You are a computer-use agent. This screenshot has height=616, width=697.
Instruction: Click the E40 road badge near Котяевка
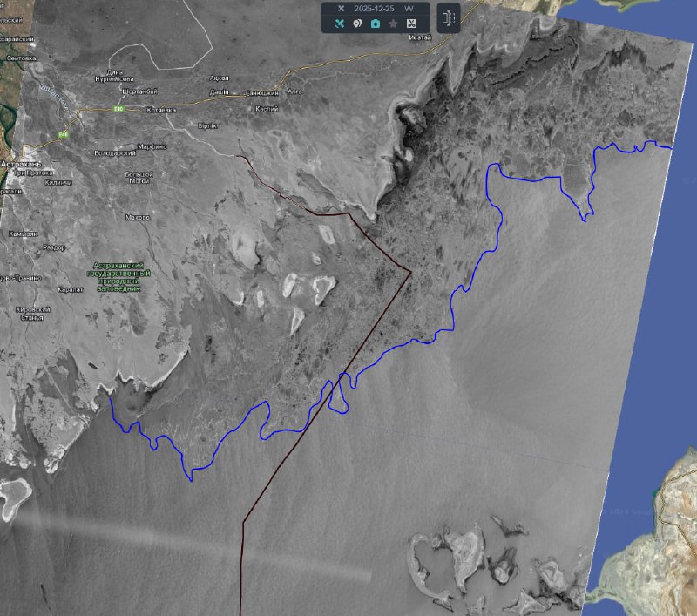pyautogui.click(x=117, y=109)
